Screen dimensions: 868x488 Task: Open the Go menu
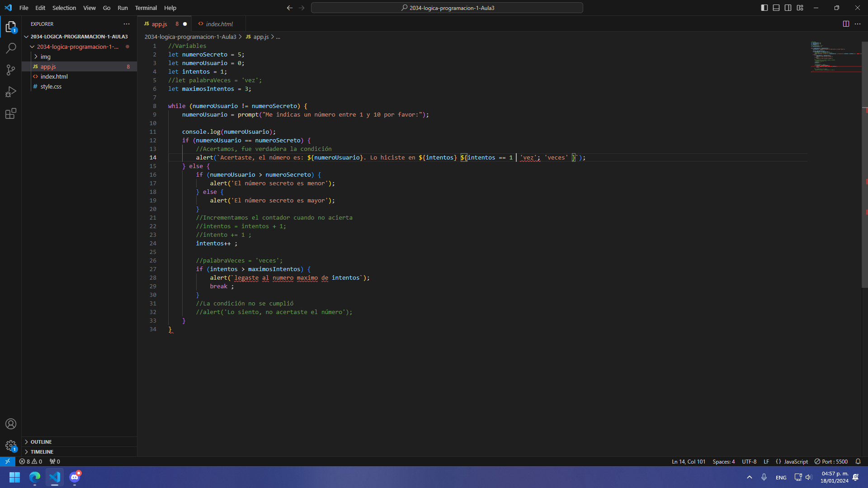tap(107, 8)
